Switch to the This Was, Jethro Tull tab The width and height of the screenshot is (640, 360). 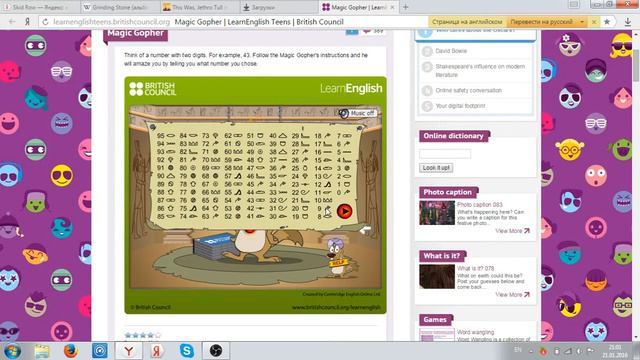point(199,7)
